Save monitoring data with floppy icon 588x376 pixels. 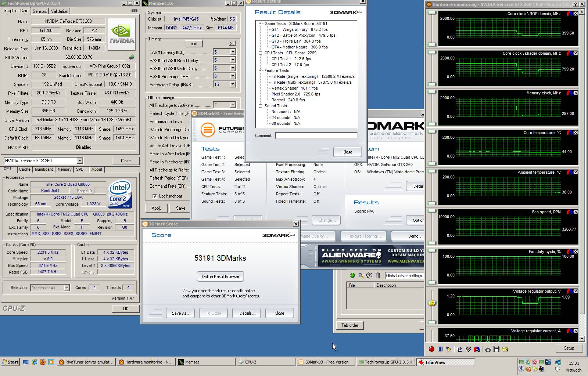[x=496, y=349]
